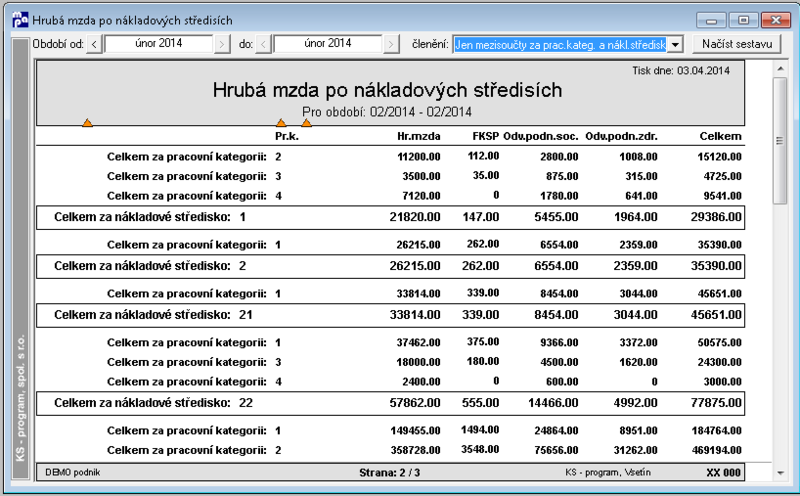Click the DEMO podnik footer text
This screenshot has height=496, width=800.
click(x=72, y=473)
